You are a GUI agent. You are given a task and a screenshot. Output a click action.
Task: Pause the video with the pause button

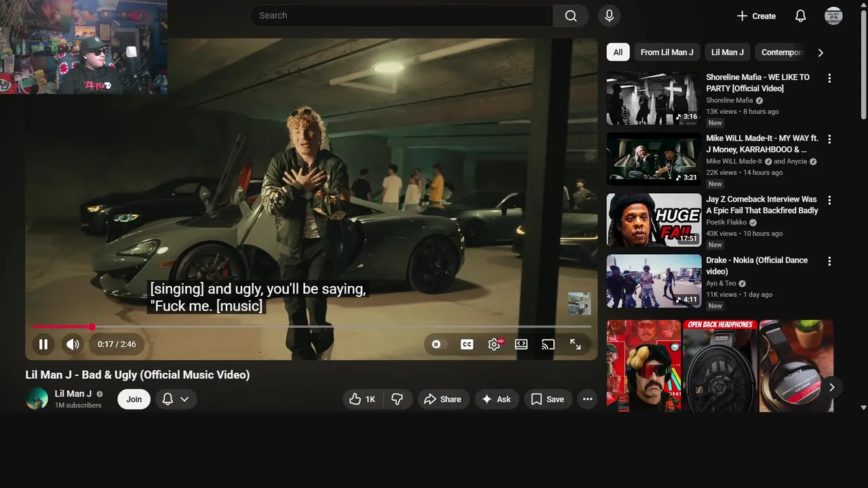tap(43, 344)
